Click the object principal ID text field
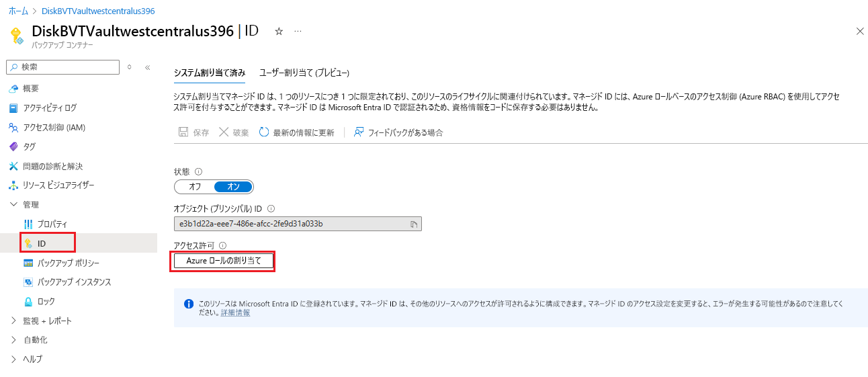Screen dimensions: 868x377 point(298,224)
